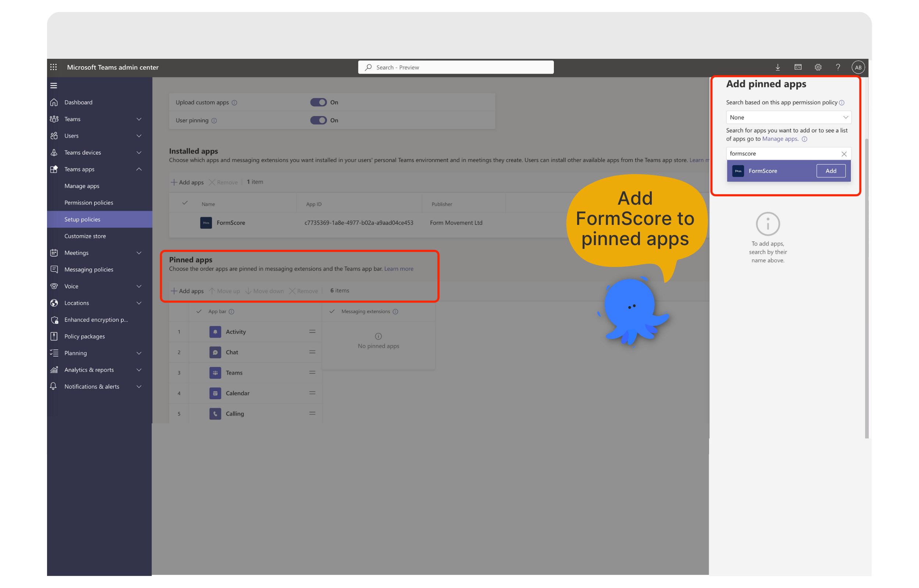Expand the Meetings section

[x=139, y=253]
